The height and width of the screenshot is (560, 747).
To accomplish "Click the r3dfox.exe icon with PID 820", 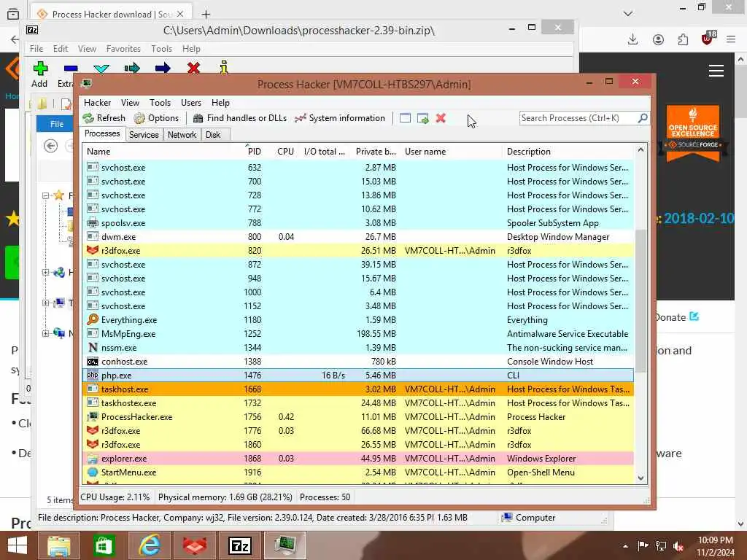I will click(93, 251).
